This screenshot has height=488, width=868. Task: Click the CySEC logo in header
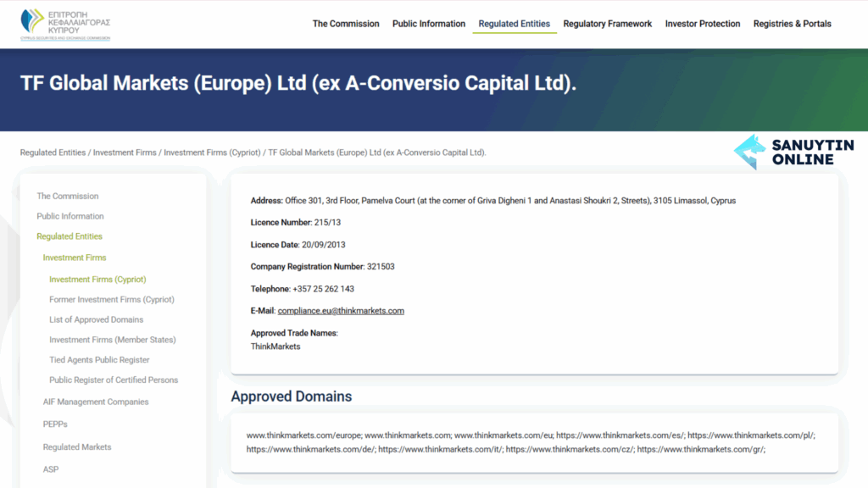[65, 25]
